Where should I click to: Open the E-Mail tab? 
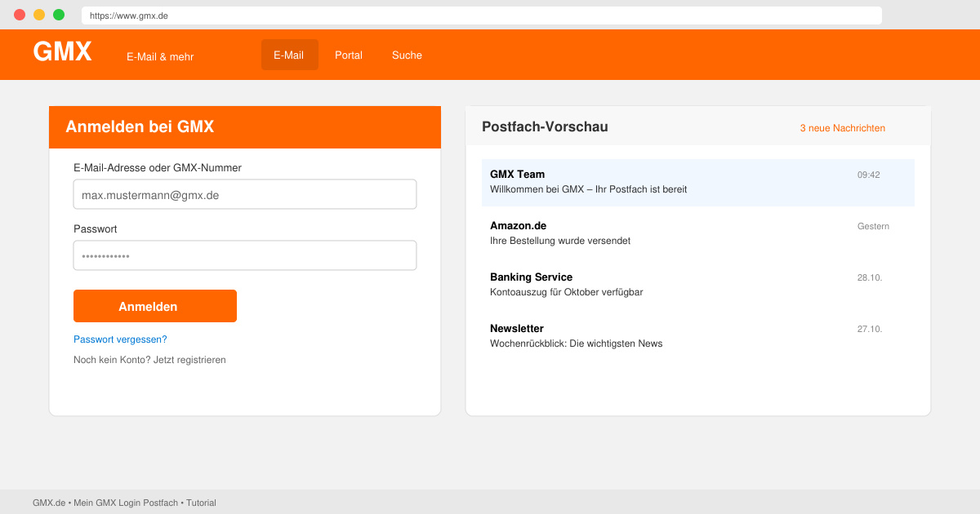290,55
